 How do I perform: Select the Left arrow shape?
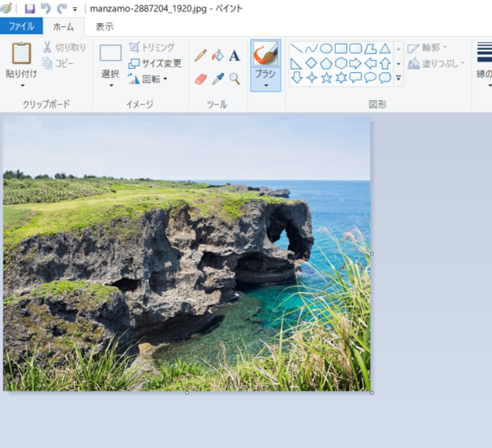(371, 63)
